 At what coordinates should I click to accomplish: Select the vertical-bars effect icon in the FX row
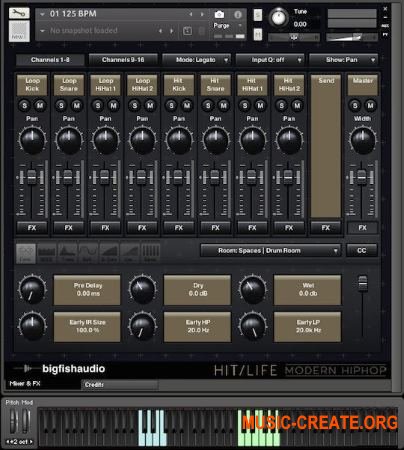pyautogui.click(x=151, y=253)
